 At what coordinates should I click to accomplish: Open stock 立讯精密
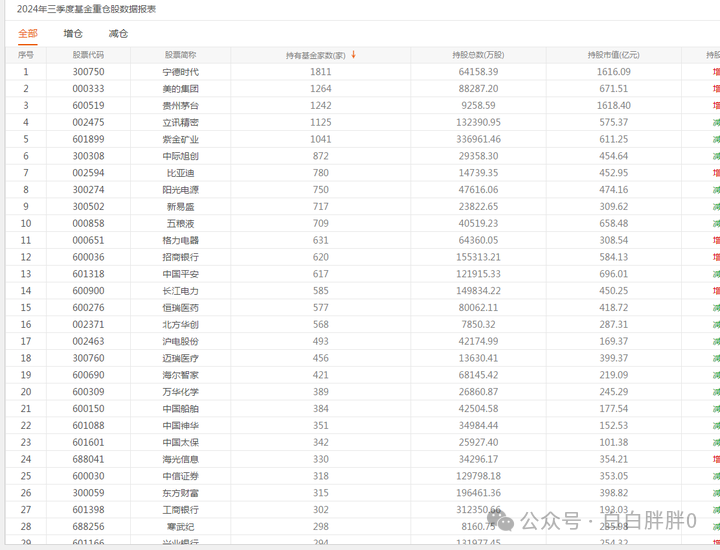[x=180, y=123]
